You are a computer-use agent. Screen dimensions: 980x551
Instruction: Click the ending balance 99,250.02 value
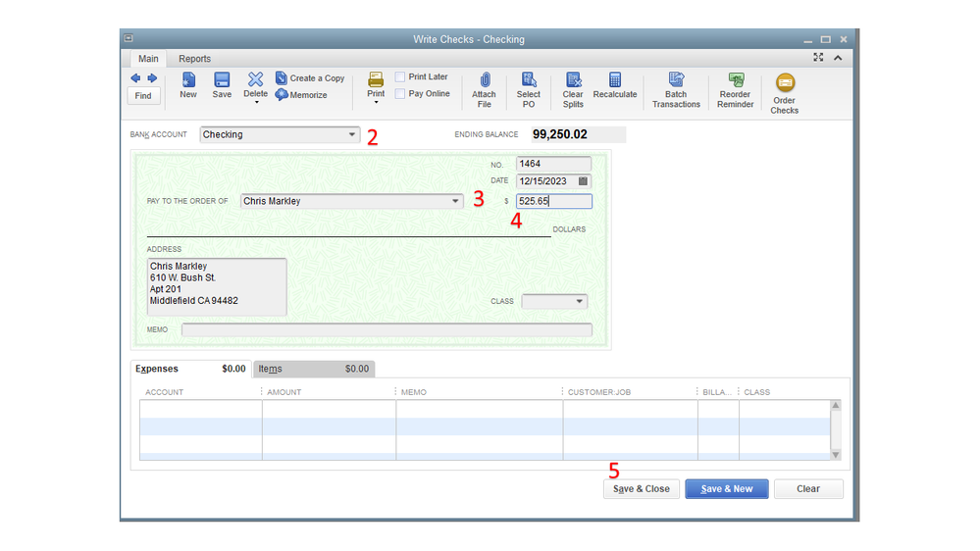[560, 134]
